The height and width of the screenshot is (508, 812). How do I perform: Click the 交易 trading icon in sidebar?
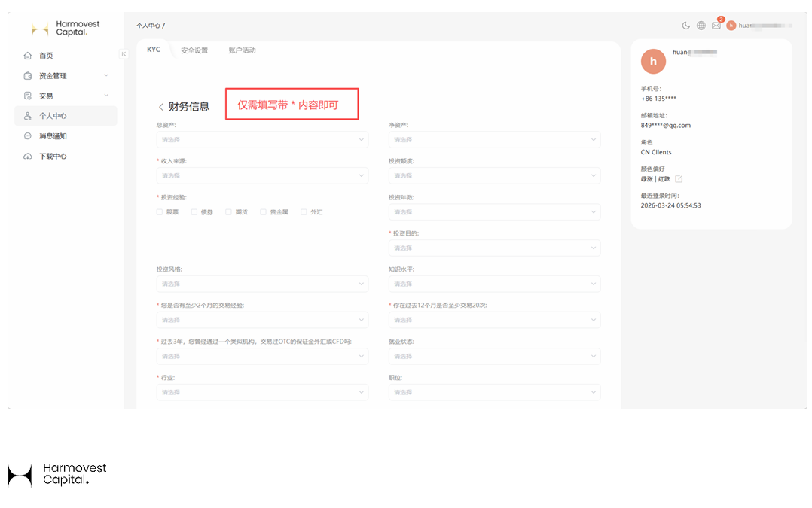(x=27, y=96)
